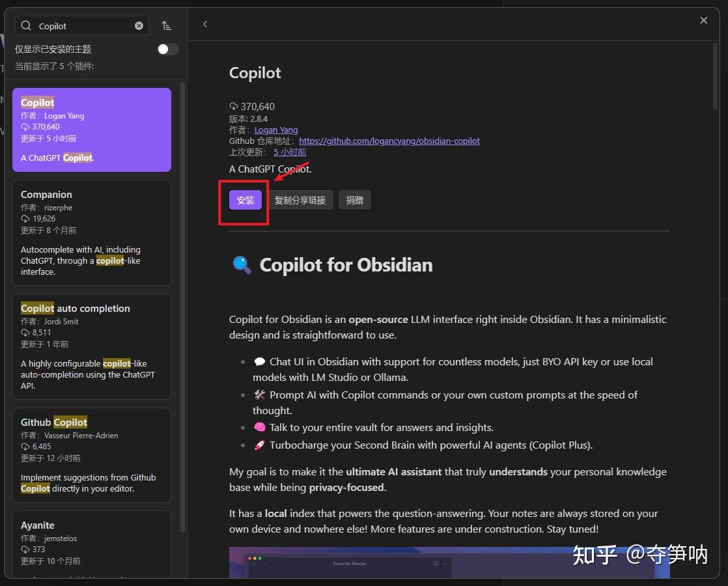Viewport: 728px width, 586px height.
Task: Click the 5小时前 update time link
Action: pos(289,152)
